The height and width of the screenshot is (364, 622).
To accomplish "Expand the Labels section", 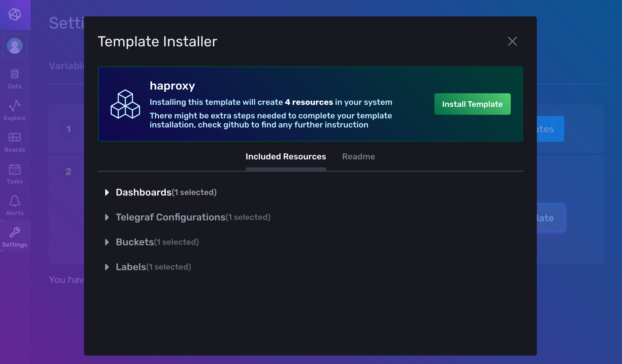I will pos(107,267).
